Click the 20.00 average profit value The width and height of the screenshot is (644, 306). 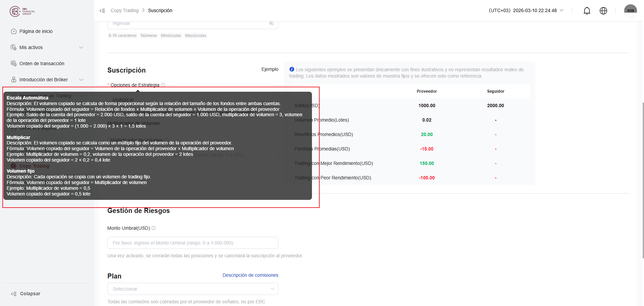427,134
